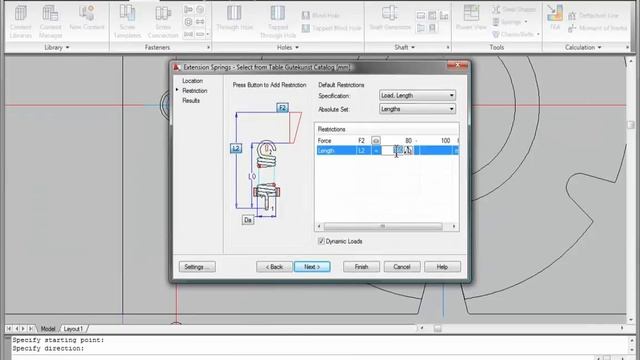Open the Deflection Line calculation
This screenshot has width=640, height=360.
click(x=593, y=16)
